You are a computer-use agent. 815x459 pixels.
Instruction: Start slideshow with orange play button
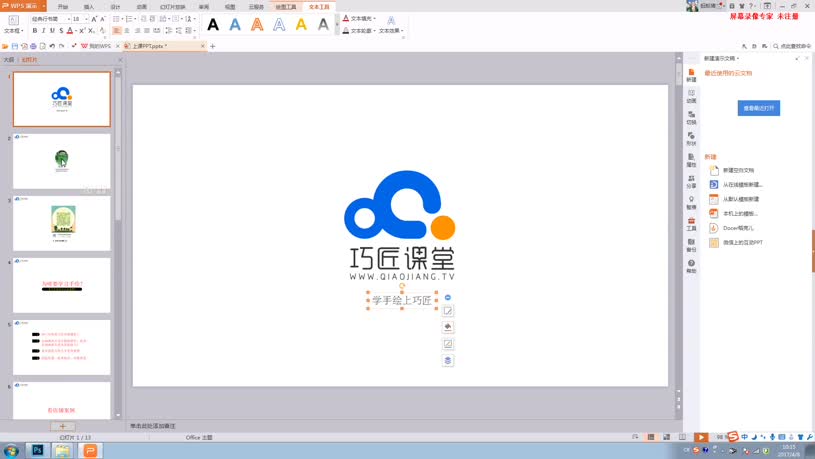(x=701, y=438)
